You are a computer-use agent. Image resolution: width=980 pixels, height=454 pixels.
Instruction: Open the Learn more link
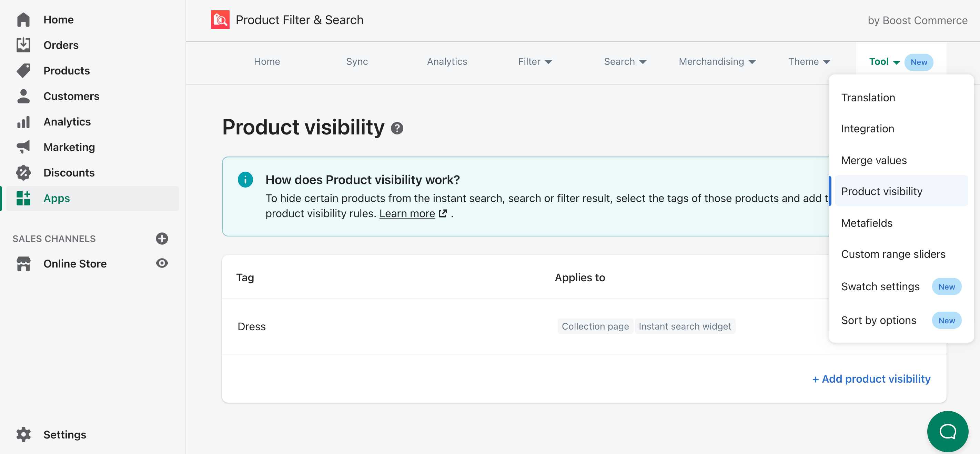tap(407, 213)
